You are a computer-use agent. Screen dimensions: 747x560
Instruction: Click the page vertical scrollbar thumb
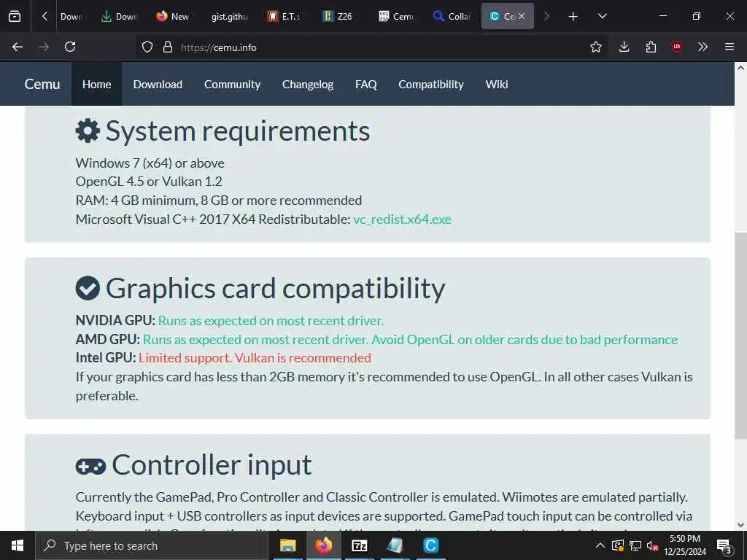[741, 335]
